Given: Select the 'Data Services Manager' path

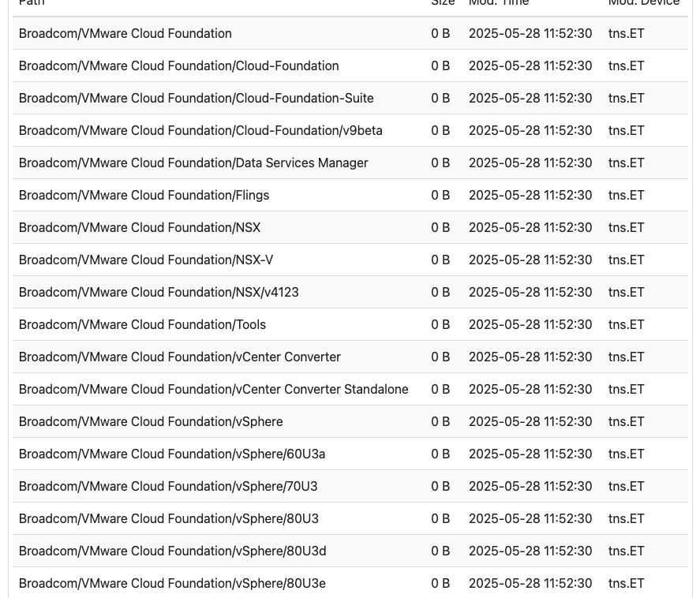Looking at the screenshot, I should (x=193, y=163).
